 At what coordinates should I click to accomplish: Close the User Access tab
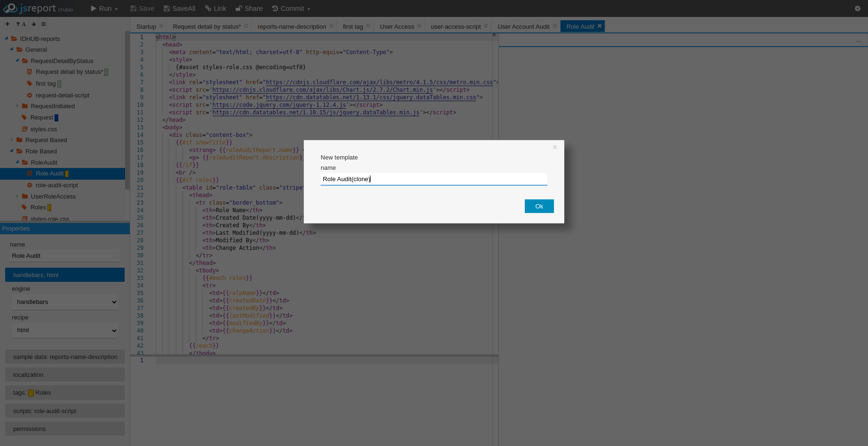point(419,26)
